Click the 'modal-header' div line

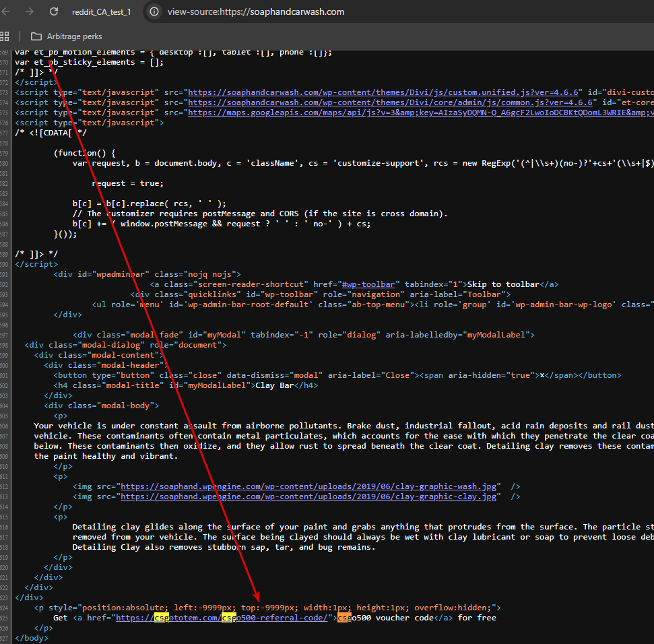106,365
